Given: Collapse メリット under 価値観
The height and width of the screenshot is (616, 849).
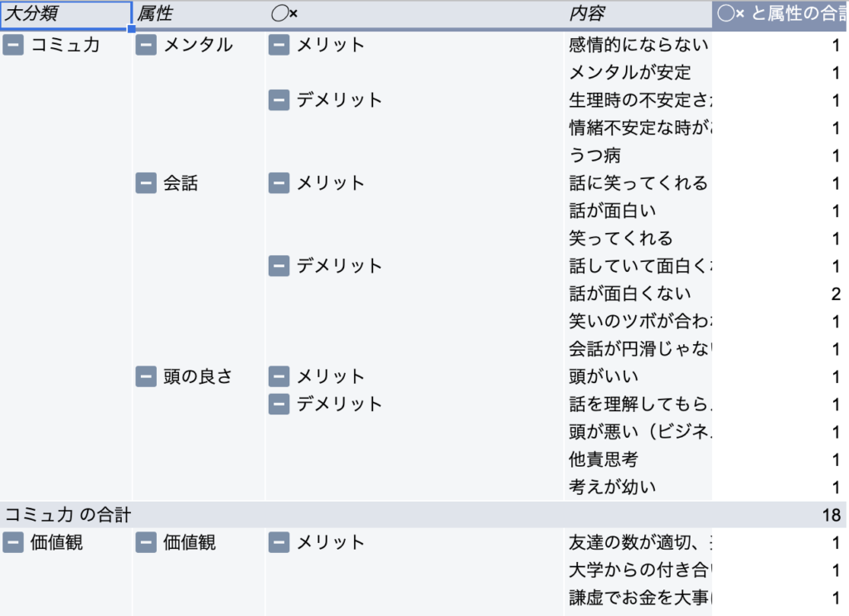Looking at the screenshot, I should (279, 543).
